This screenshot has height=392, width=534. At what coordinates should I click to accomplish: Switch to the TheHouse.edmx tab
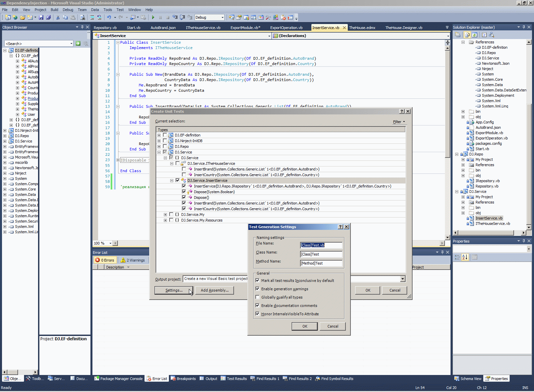(362, 28)
